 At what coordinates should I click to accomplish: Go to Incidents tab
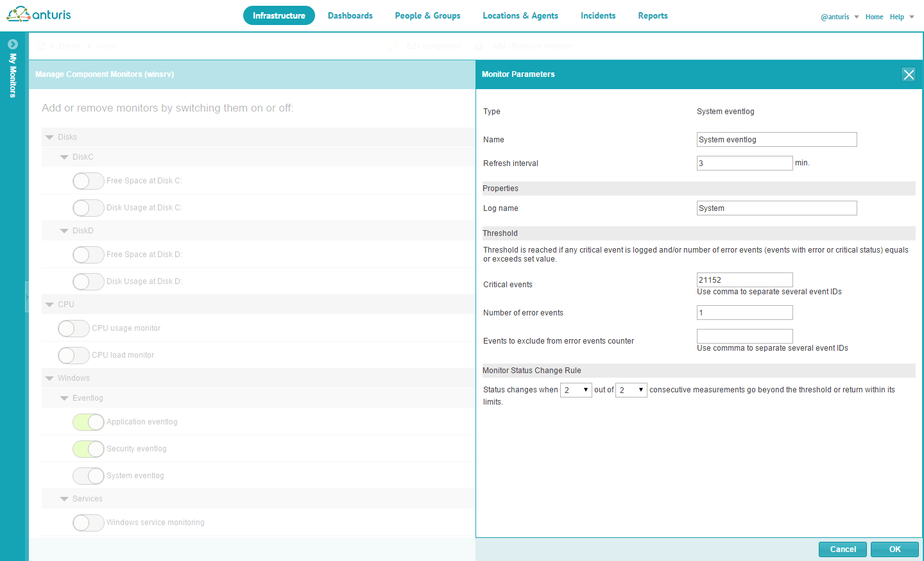coord(597,15)
